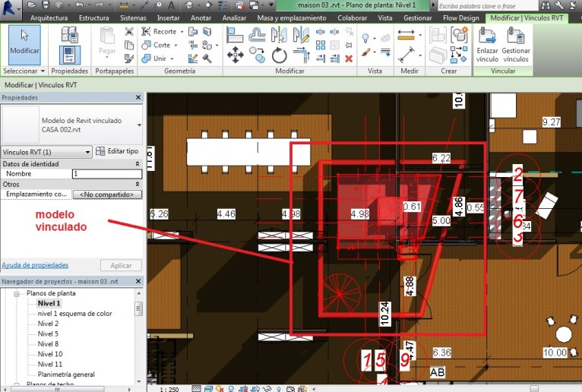The width and height of the screenshot is (582, 392).
Task: Switch to the Arquitectura ribbon tab
Action: 49,17
